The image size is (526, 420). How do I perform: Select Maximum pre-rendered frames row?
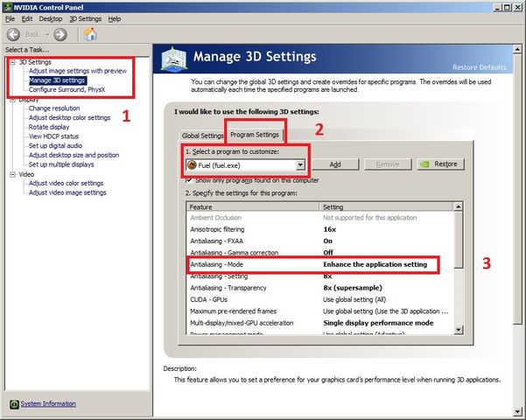[x=320, y=311]
